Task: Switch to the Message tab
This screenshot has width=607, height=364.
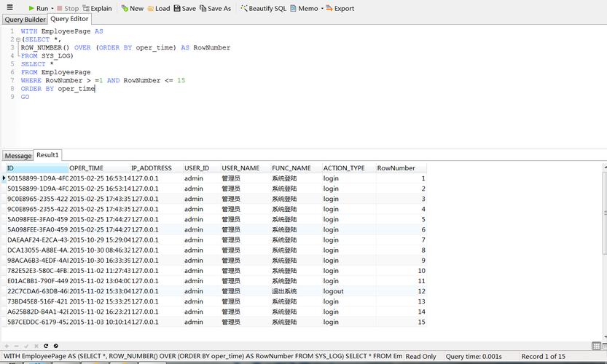Action: tap(18, 156)
